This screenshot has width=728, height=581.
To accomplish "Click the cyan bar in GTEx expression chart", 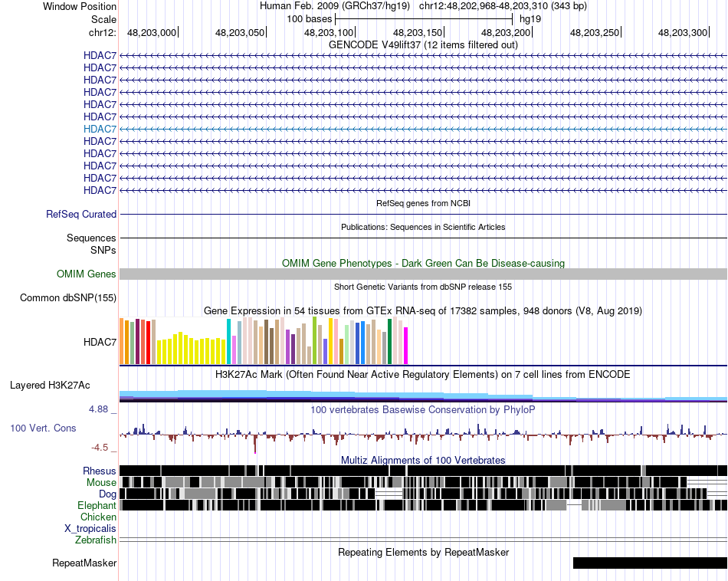I will tap(228, 341).
